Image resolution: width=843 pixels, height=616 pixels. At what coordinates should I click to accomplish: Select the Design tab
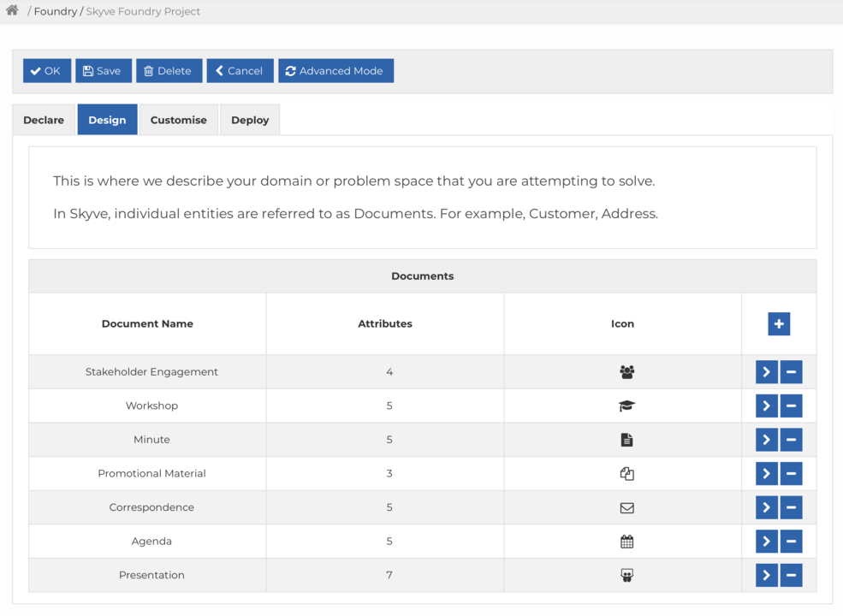(x=107, y=120)
